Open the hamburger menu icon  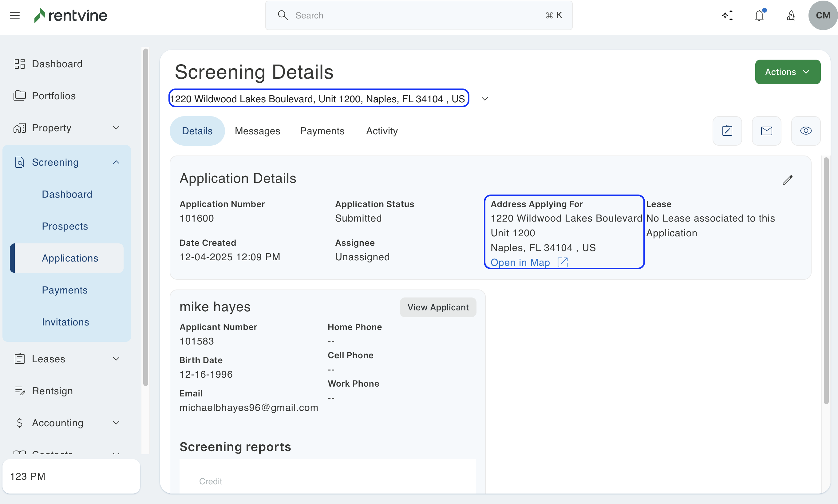[15, 15]
